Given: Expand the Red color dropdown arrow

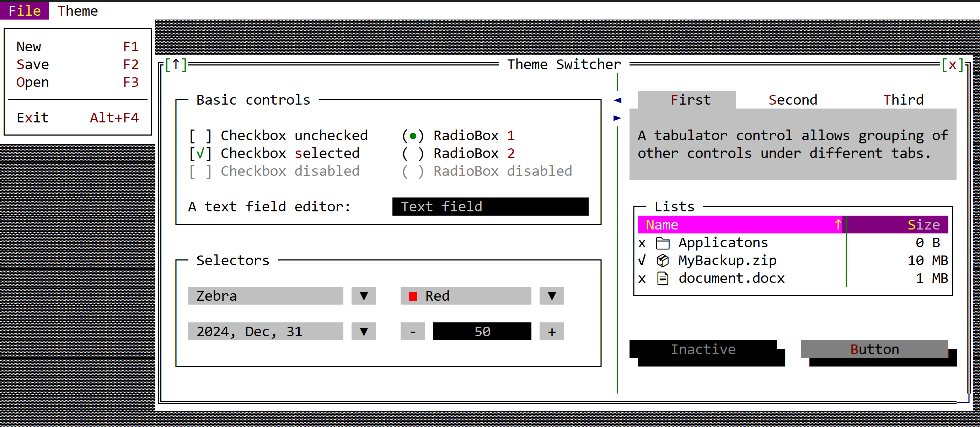Looking at the screenshot, I should [x=552, y=296].
